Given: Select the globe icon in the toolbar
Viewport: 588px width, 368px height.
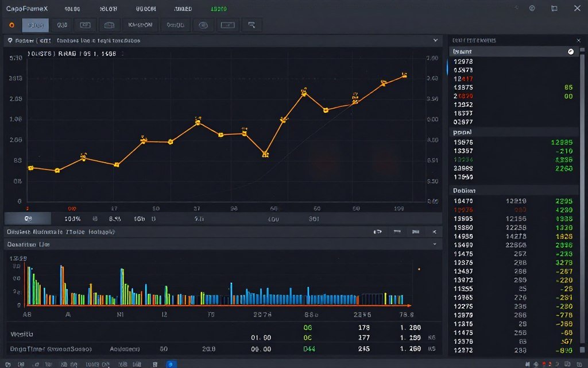Looking at the screenshot, I should [x=203, y=25].
